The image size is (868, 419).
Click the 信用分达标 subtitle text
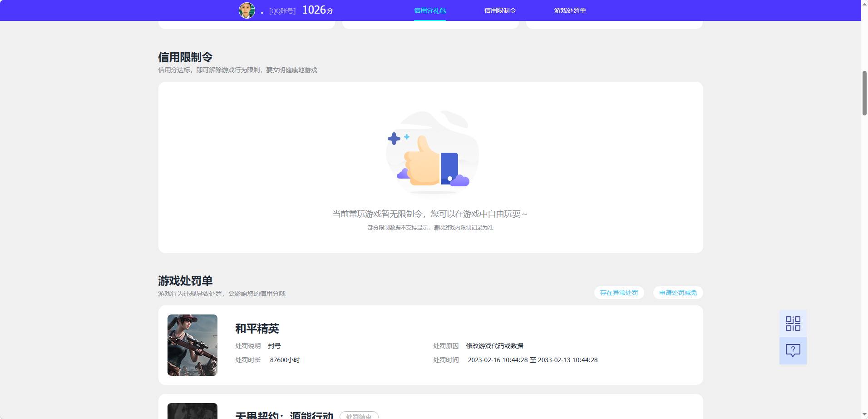237,70
